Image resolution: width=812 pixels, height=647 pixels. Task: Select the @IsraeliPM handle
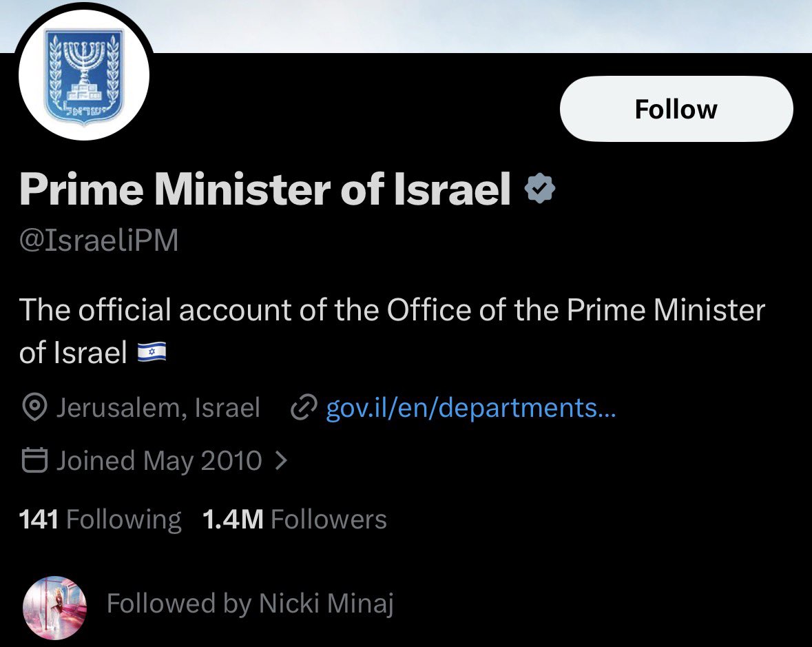coord(99,240)
